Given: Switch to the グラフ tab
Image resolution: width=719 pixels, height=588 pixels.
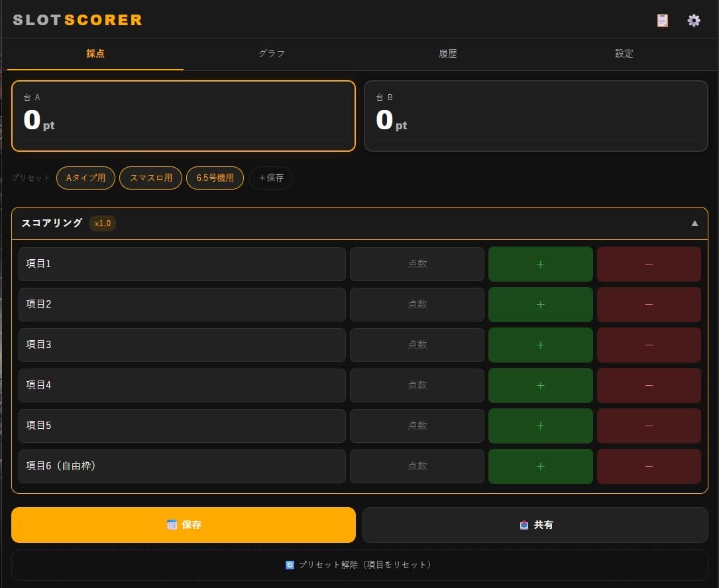Looking at the screenshot, I should pos(272,54).
